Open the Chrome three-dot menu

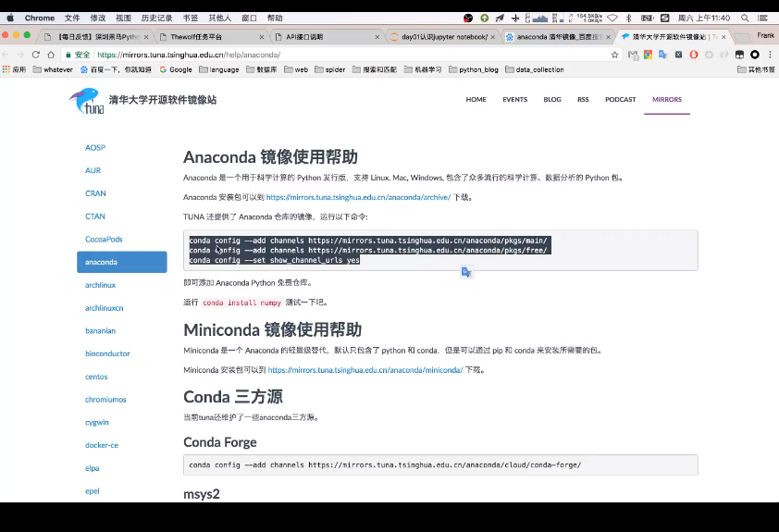(x=770, y=55)
